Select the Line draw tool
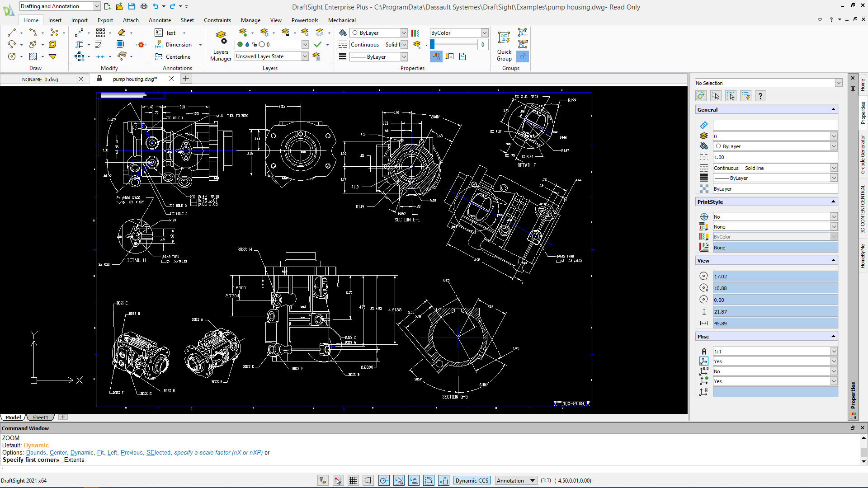Image resolution: width=868 pixels, height=488 pixels. tap(12, 33)
